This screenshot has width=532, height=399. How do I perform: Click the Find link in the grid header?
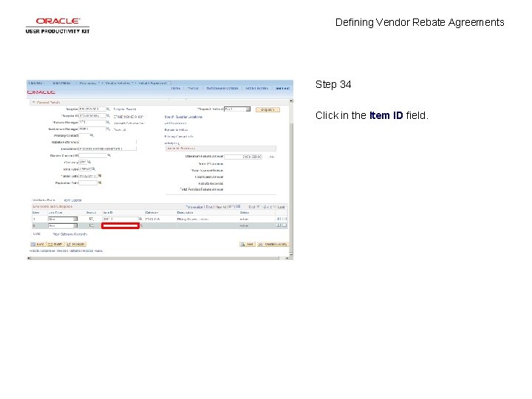[208, 207]
